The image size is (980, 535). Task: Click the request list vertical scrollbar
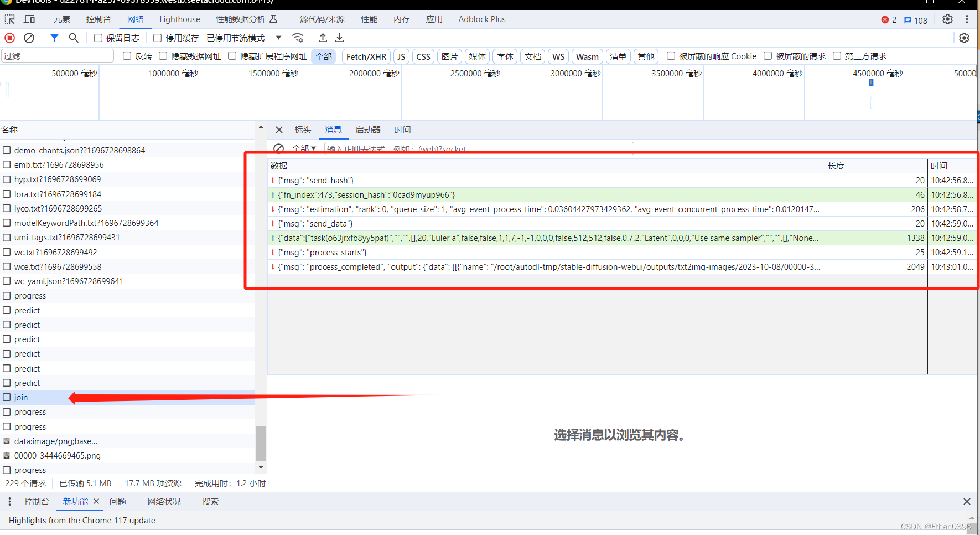(261, 443)
